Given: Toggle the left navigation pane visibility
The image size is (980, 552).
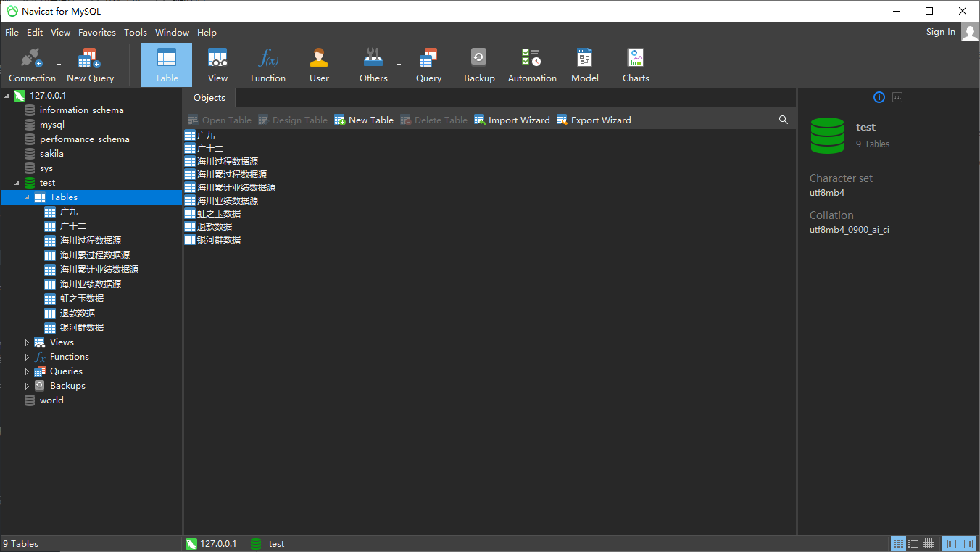Looking at the screenshot, I should tap(951, 544).
